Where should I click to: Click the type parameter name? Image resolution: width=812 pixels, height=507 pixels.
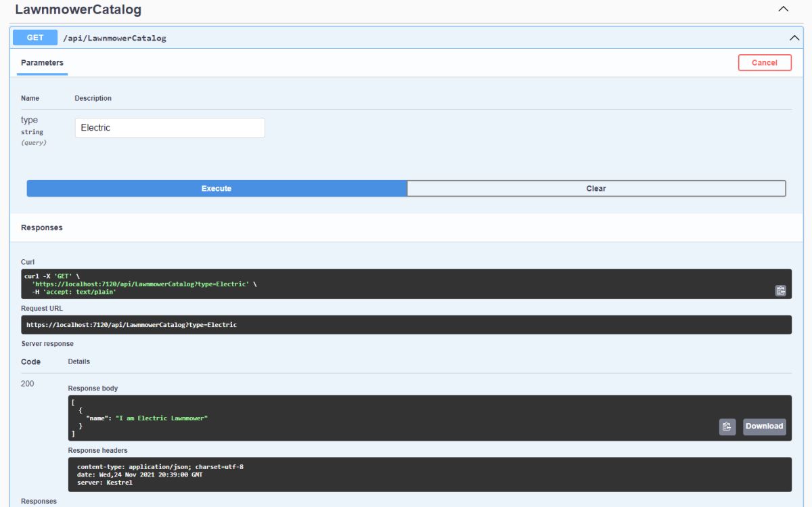(29, 120)
